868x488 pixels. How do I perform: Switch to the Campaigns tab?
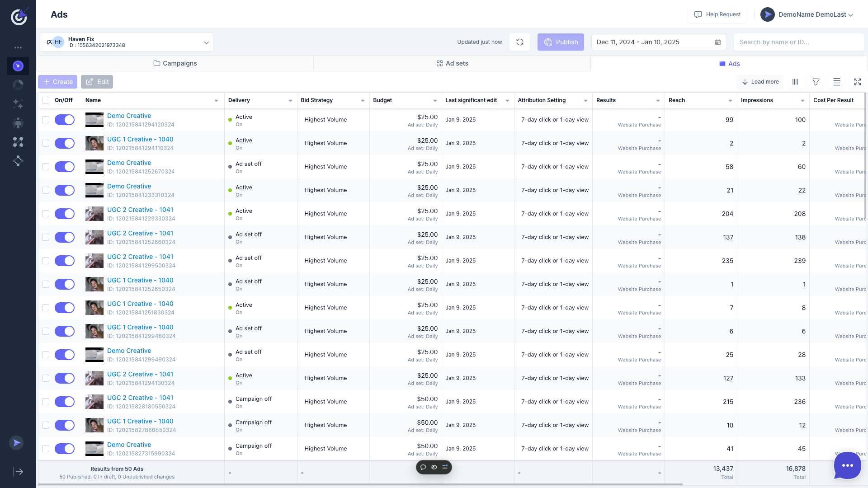pos(175,63)
